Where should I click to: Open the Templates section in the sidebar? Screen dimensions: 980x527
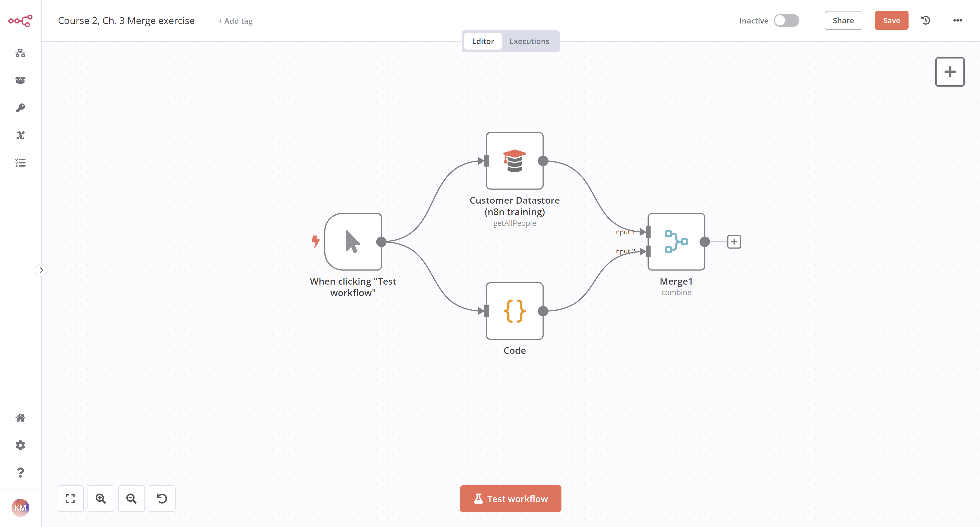[x=20, y=80]
